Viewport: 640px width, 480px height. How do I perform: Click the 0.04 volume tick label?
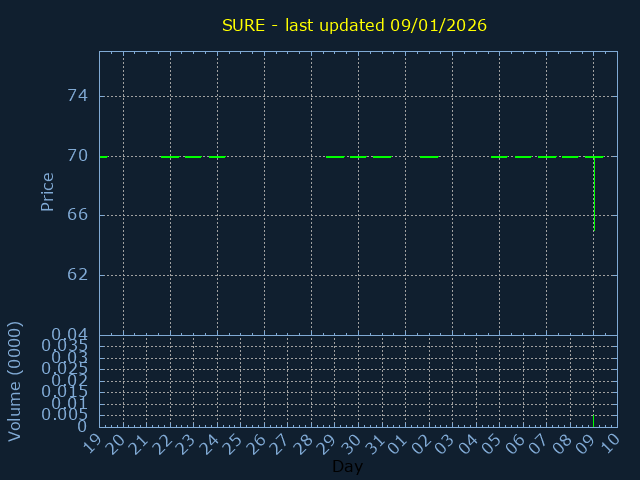tap(70, 334)
